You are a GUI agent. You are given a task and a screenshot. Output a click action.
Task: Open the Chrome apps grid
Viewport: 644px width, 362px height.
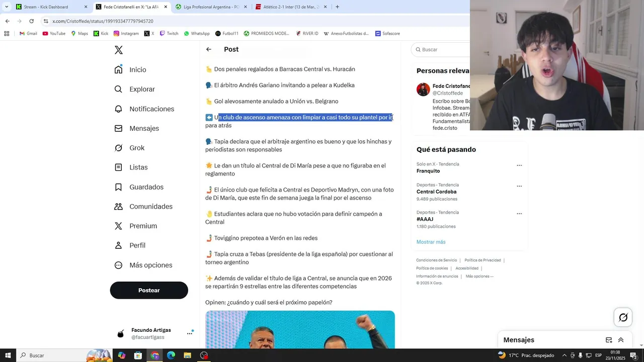[7, 34]
